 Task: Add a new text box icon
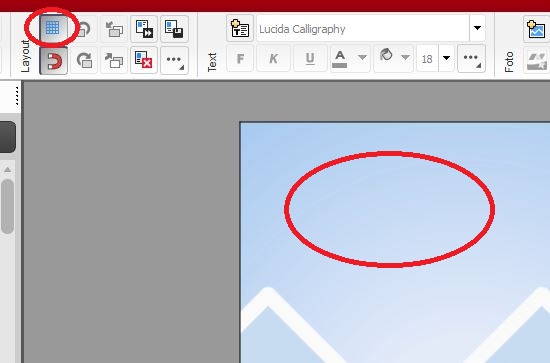pos(240,29)
